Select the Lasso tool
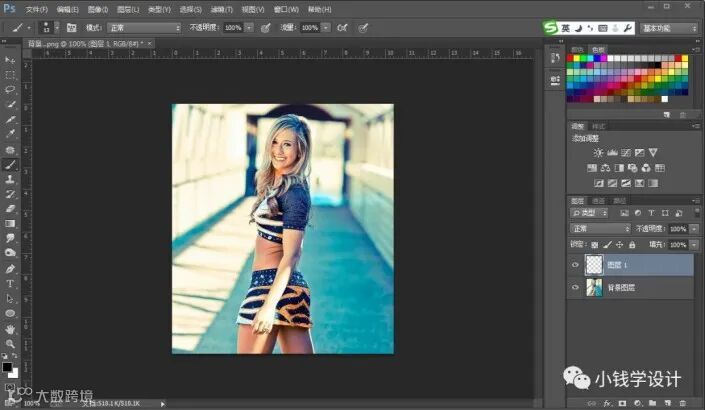This screenshot has height=410, width=705. pos(10,89)
